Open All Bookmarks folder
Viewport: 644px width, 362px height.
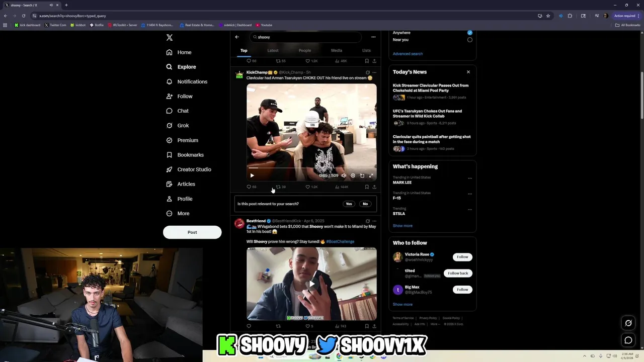(x=627, y=25)
